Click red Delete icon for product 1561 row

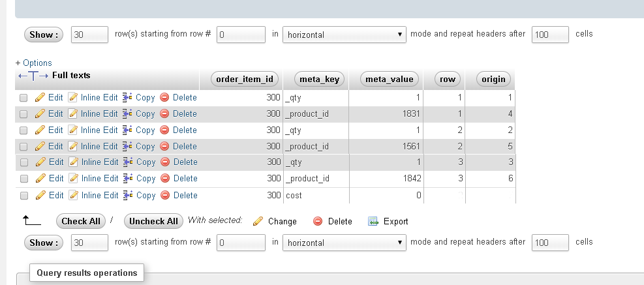click(x=164, y=146)
